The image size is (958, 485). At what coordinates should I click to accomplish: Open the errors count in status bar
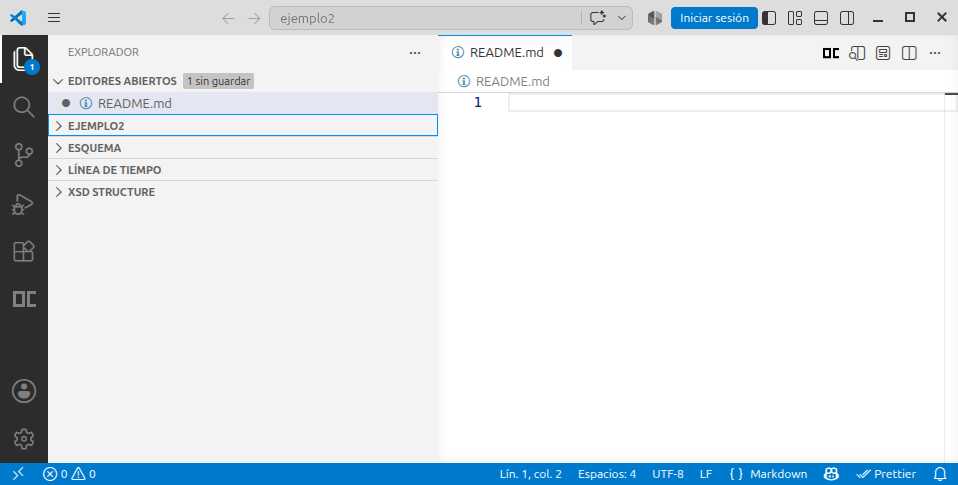56,473
